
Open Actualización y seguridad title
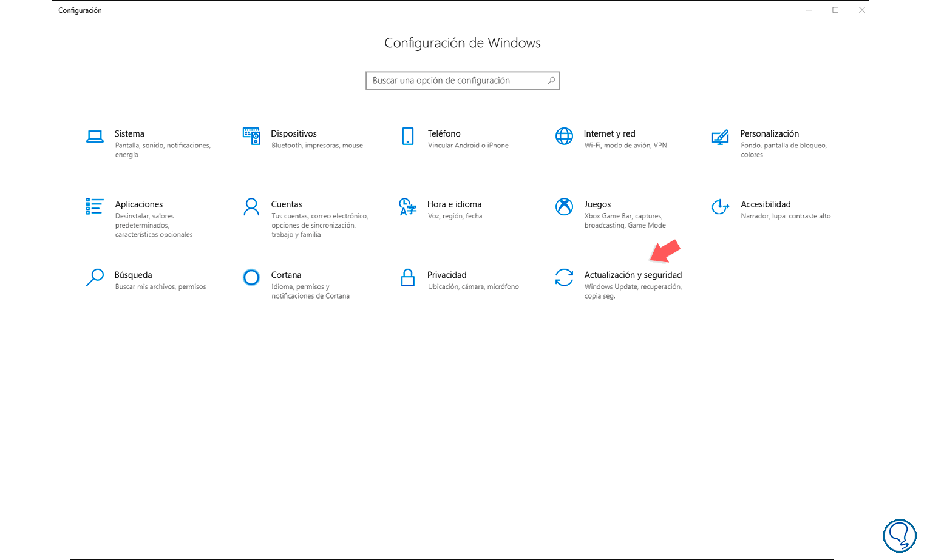(633, 275)
